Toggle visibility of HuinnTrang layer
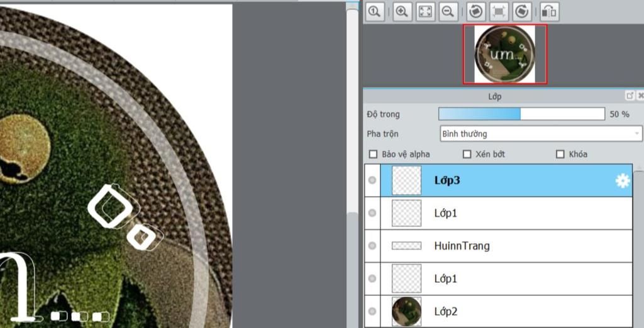This screenshot has width=644, height=328. pos(372,246)
